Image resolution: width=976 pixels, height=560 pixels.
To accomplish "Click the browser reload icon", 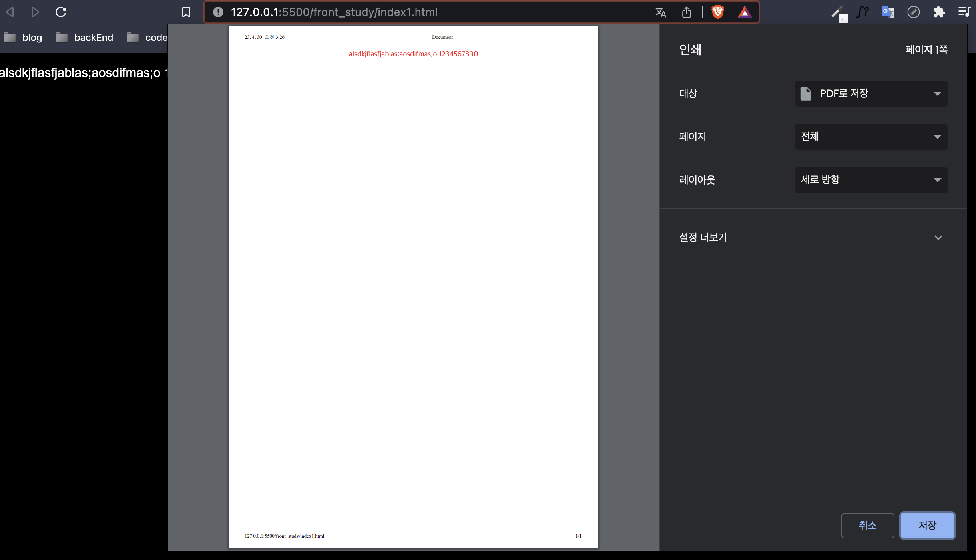I will click(x=61, y=12).
